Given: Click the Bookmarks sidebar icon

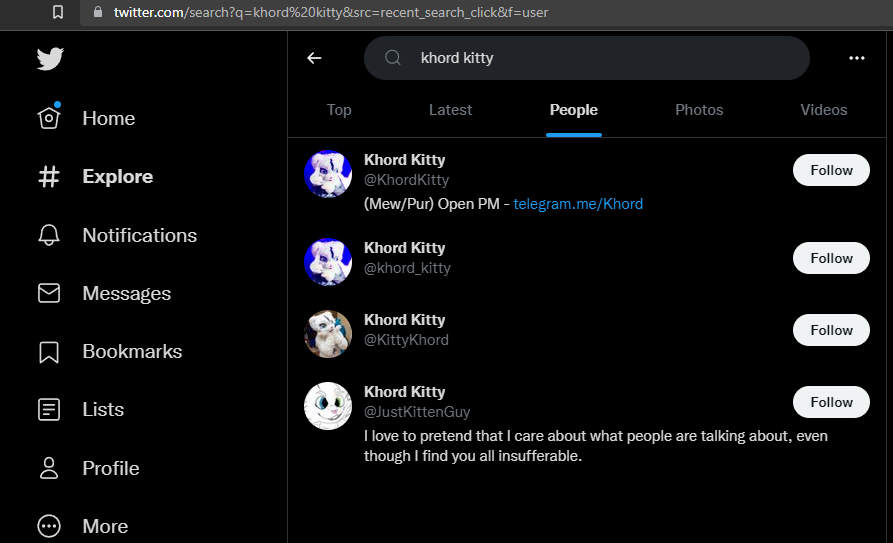Looking at the screenshot, I should pyautogui.click(x=49, y=352).
